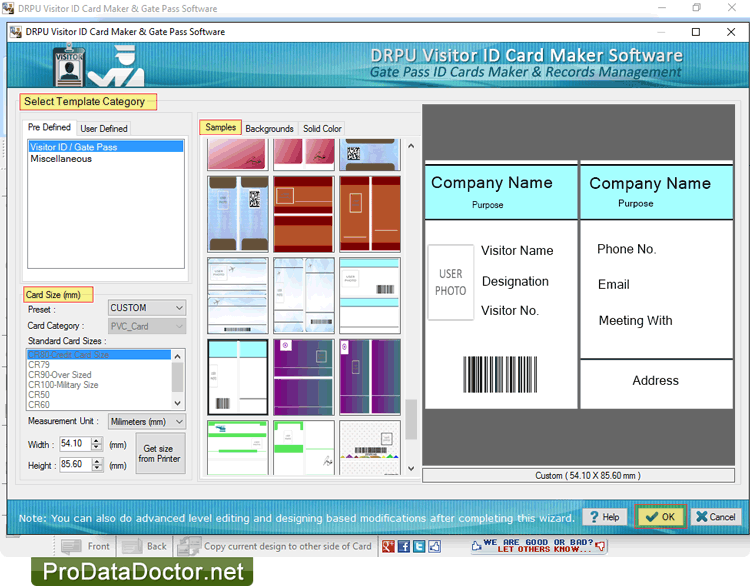
Task: Open the Backgrounds tab
Action: pyautogui.click(x=269, y=128)
